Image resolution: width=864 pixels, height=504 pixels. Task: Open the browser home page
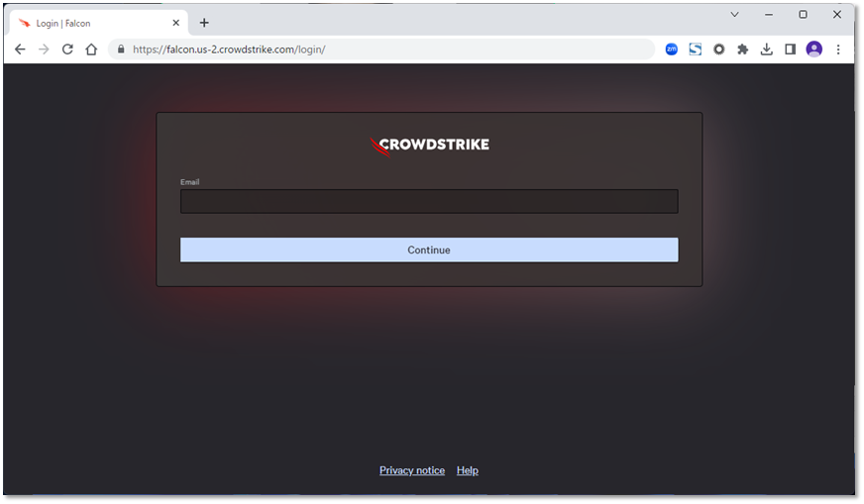point(91,50)
